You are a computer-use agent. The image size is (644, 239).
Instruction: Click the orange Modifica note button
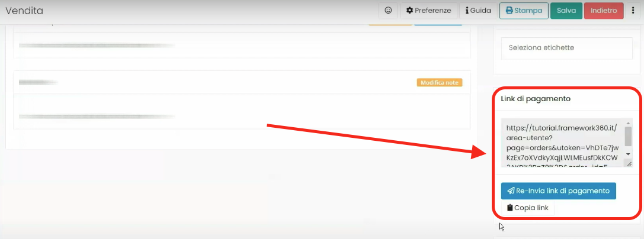440,83
